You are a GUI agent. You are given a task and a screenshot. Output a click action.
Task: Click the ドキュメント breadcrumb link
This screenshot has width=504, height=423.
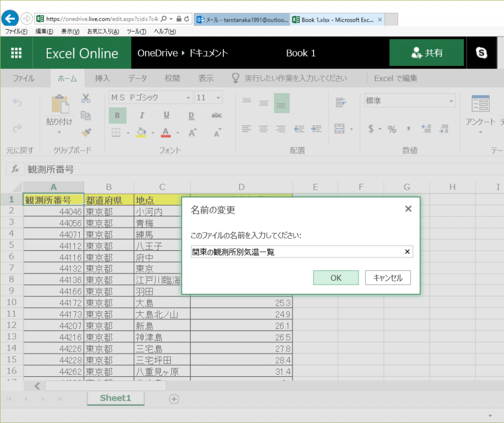click(208, 53)
